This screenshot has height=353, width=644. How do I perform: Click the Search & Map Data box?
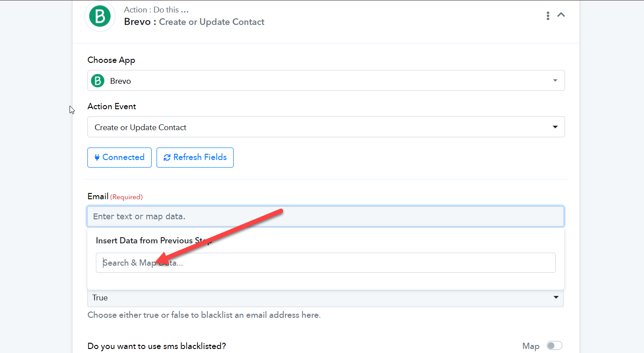[x=326, y=263]
